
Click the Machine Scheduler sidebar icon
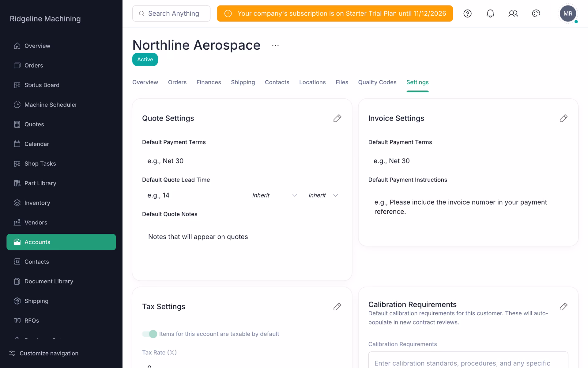coord(17,105)
